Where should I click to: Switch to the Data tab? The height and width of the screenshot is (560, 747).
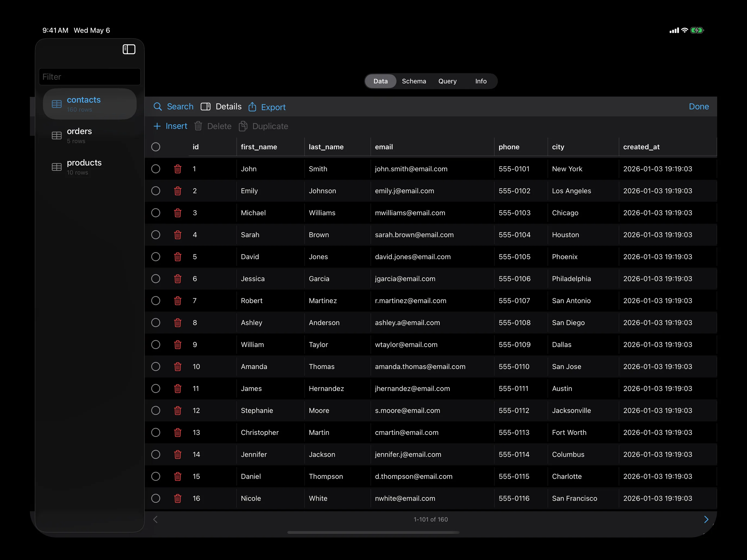[381, 81]
